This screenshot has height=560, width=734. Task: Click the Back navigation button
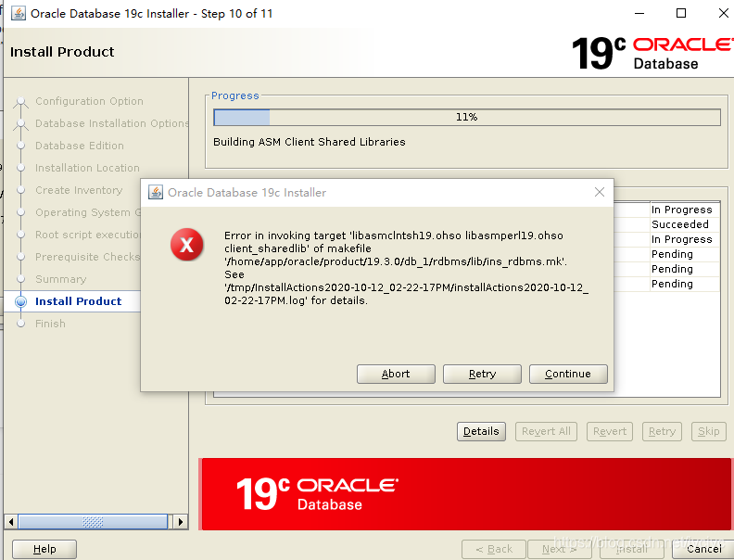pos(494,549)
